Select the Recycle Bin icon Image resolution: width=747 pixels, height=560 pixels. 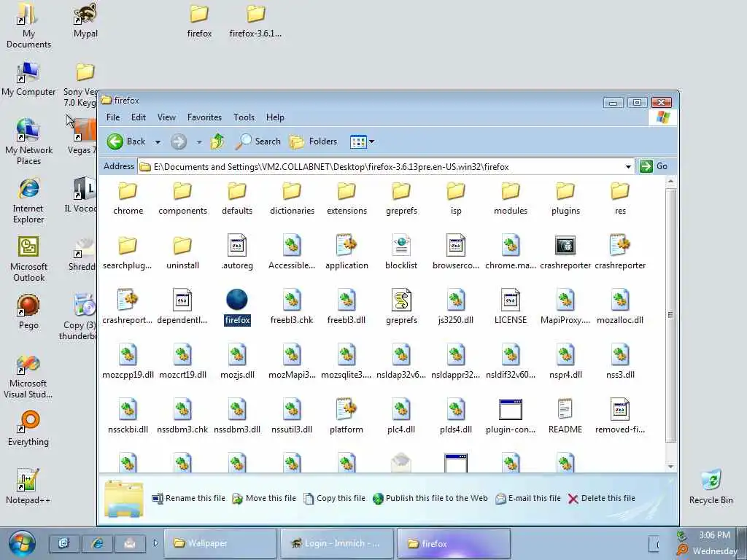(x=711, y=486)
